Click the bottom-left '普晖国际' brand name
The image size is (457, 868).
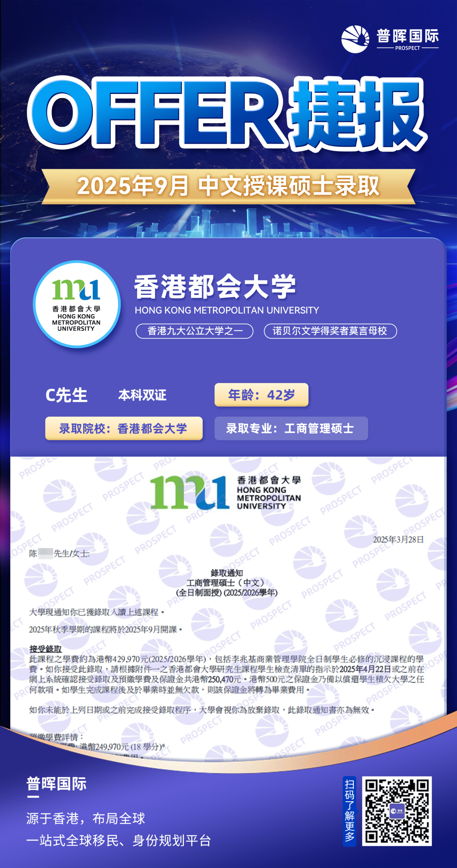[56, 784]
